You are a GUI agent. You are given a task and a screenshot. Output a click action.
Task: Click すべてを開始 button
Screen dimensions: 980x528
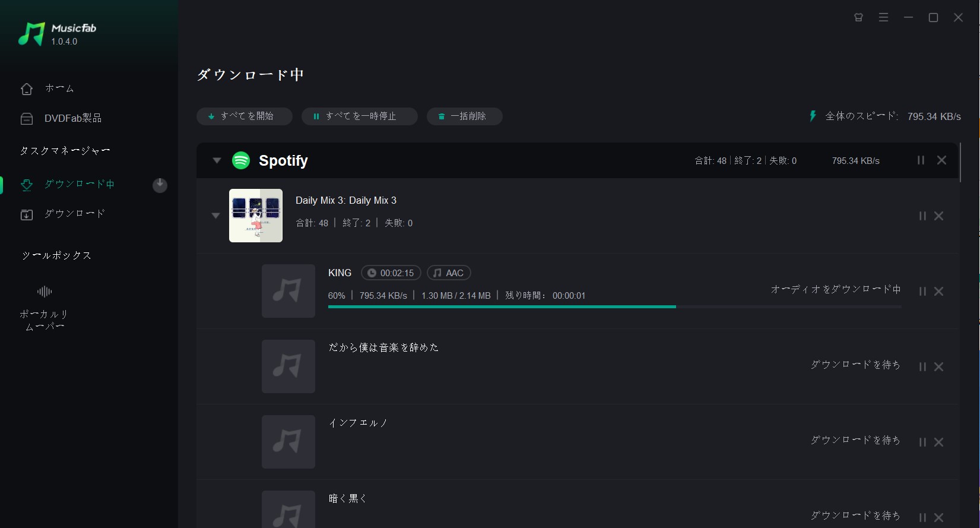click(245, 116)
